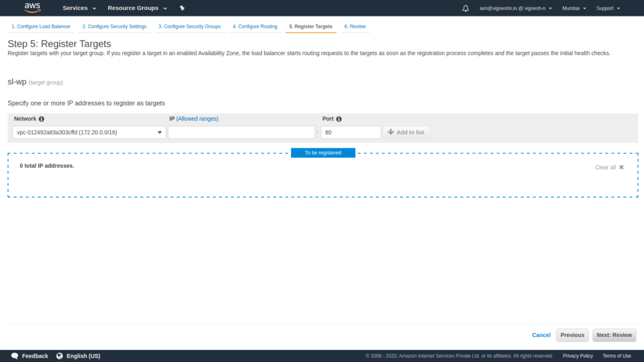The width and height of the screenshot is (644, 362).
Task: Click the language globe icon
Action: [x=60, y=356]
